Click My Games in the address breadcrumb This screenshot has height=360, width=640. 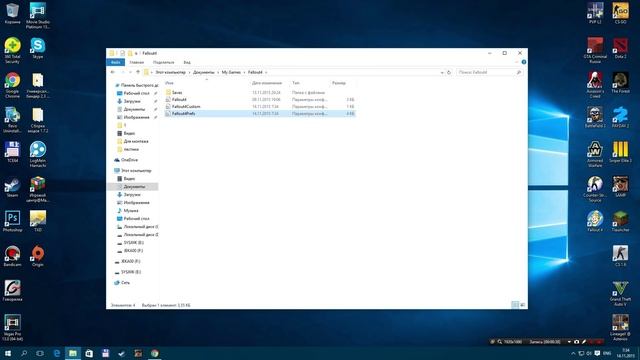[x=231, y=72]
